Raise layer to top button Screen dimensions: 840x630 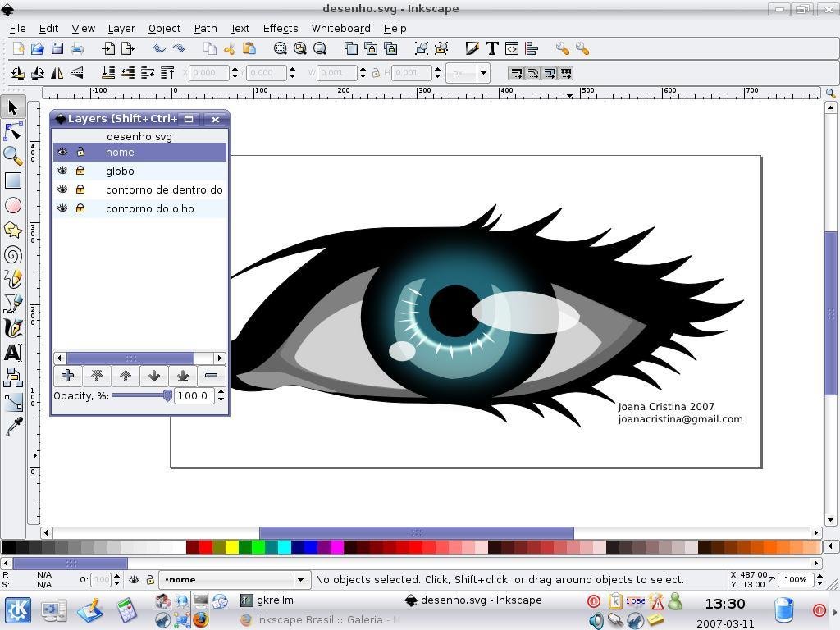pos(97,376)
